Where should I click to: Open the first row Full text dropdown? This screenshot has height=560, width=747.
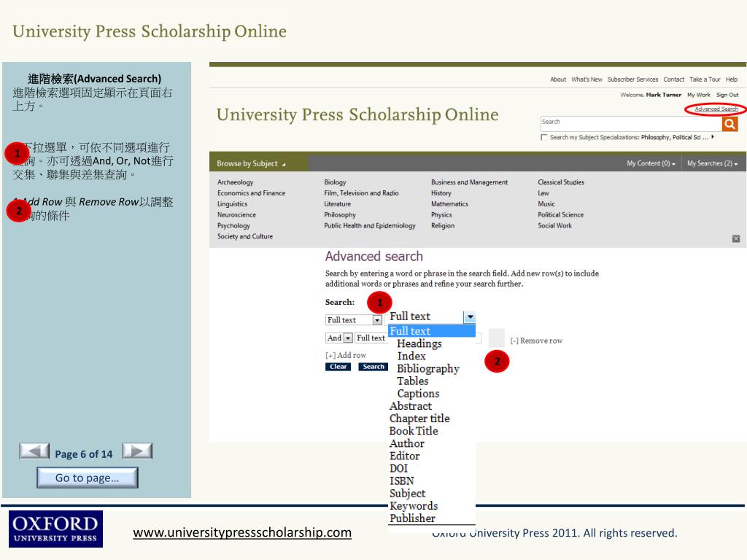tap(354, 320)
